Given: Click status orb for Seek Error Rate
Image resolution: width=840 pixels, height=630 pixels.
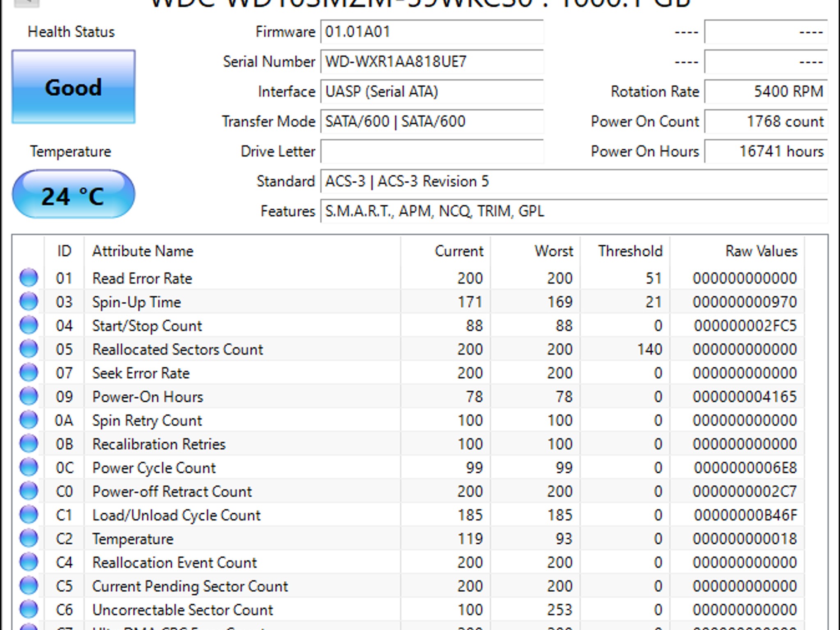Looking at the screenshot, I should point(29,372).
